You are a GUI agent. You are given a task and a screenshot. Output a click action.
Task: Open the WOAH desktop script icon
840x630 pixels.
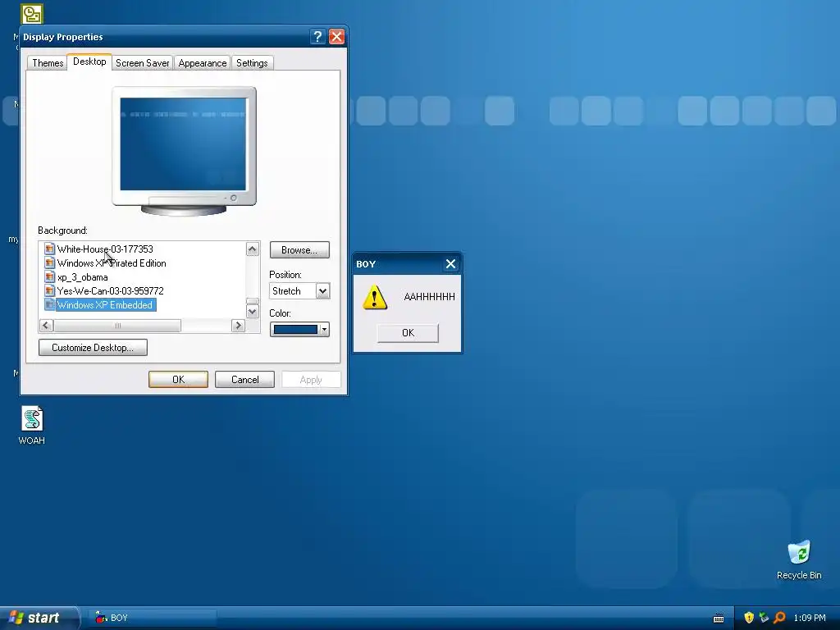[x=32, y=426]
